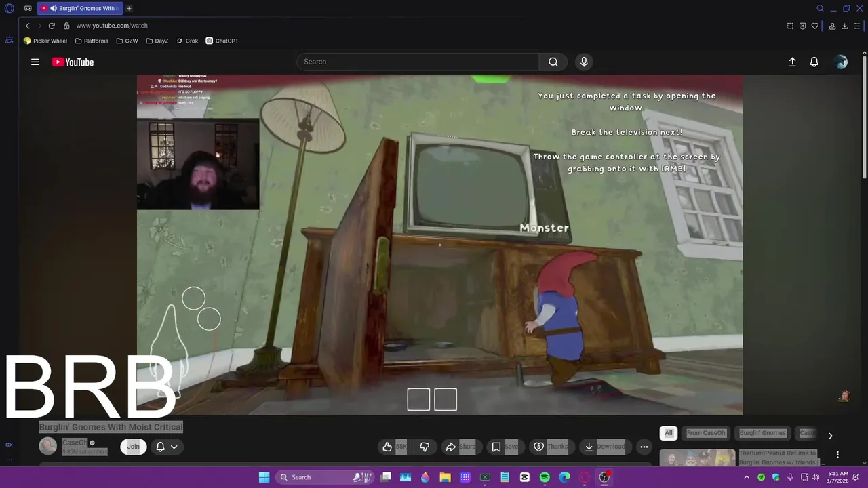Viewport: 868px width, 488px height.
Task: Open the Windows Start menu
Action: click(264, 477)
